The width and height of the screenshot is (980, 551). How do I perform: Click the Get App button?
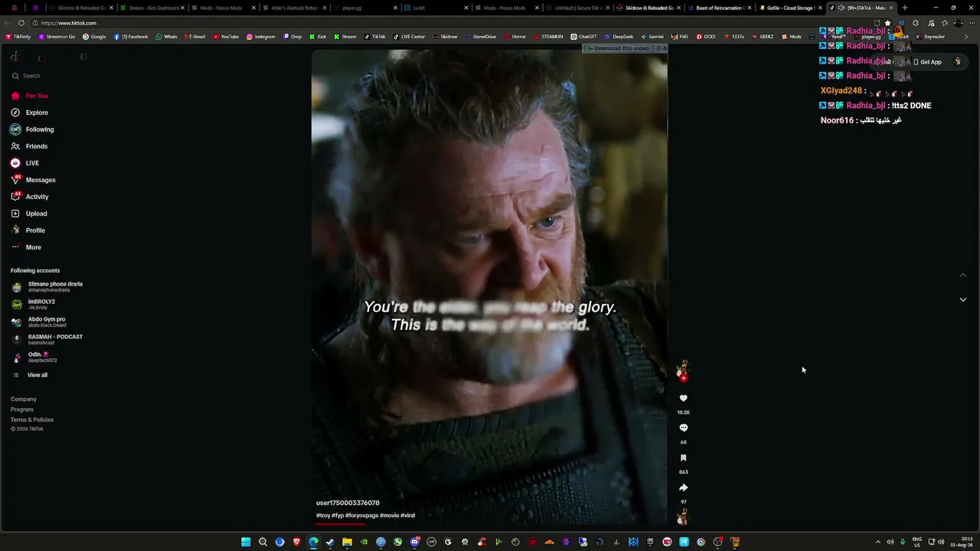click(x=927, y=62)
